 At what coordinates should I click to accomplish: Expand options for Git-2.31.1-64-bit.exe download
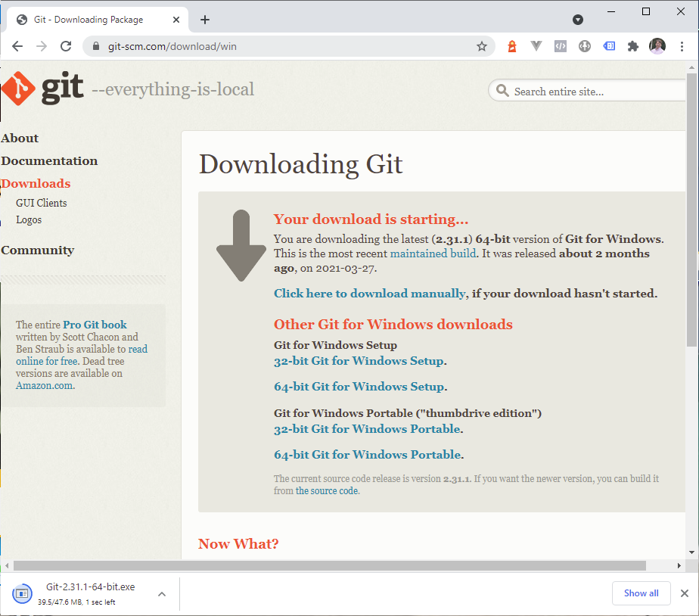[161, 594]
